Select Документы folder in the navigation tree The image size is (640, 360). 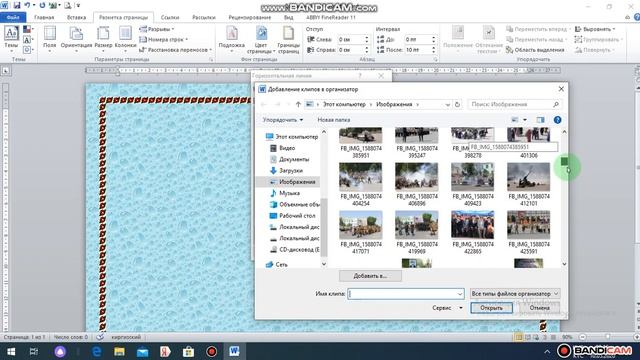[x=289, y=159]
